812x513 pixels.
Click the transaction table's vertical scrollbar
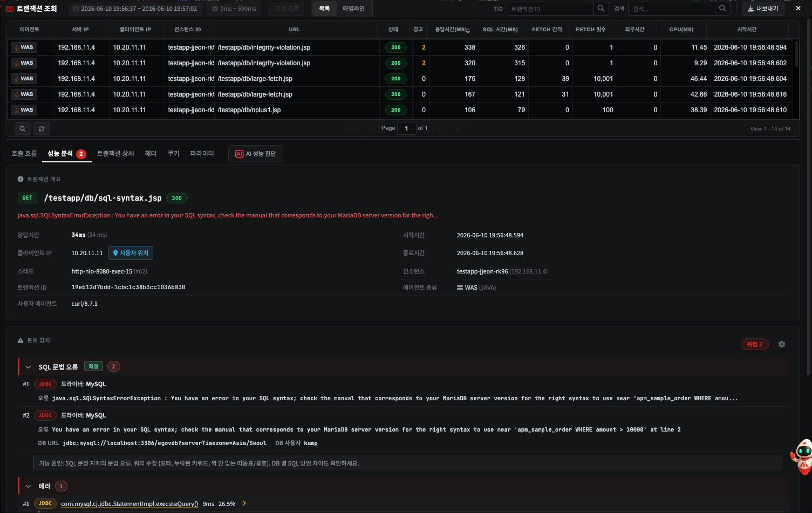pos(796,54)
